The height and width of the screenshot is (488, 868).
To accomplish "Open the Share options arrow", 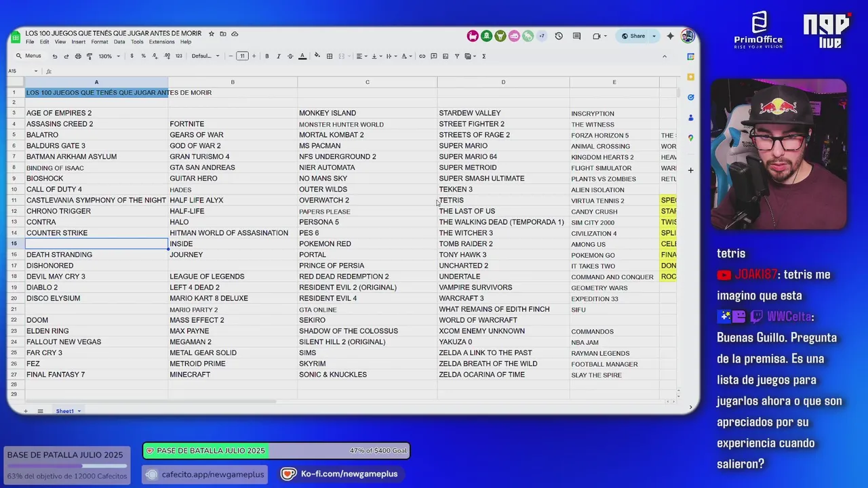I will [x=654, y=36].
